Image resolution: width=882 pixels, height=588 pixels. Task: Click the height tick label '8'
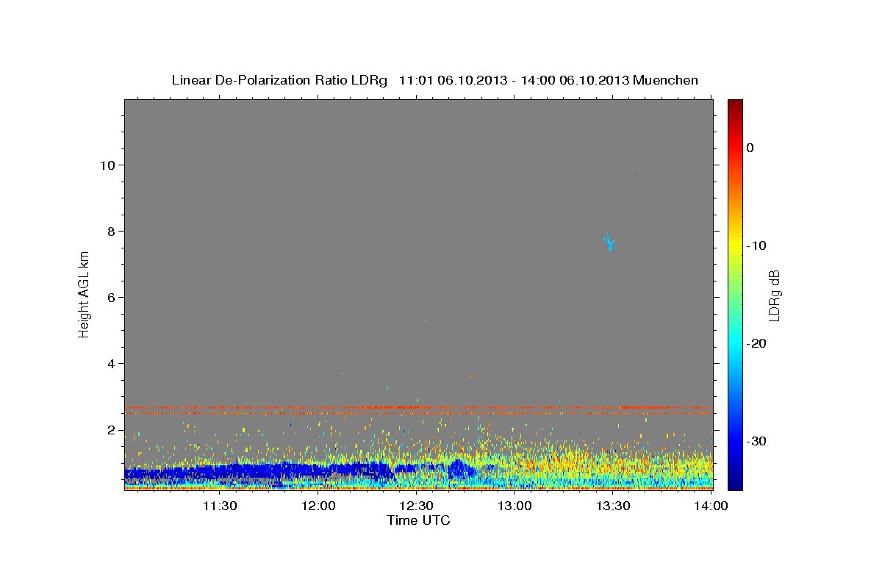tap(112, 232)
